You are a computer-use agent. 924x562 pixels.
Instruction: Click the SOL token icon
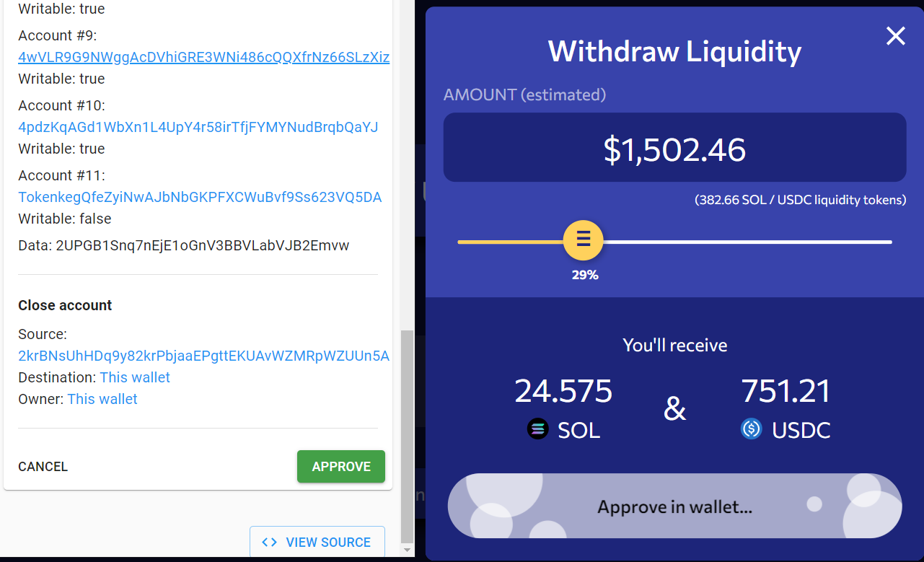tap(538, 429)
